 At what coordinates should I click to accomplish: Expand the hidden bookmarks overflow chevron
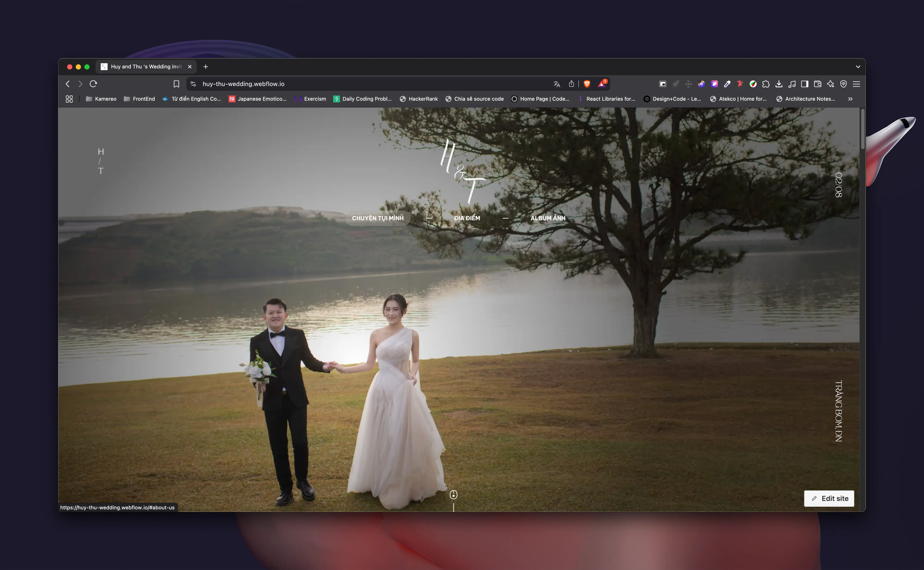coord(850,99)
